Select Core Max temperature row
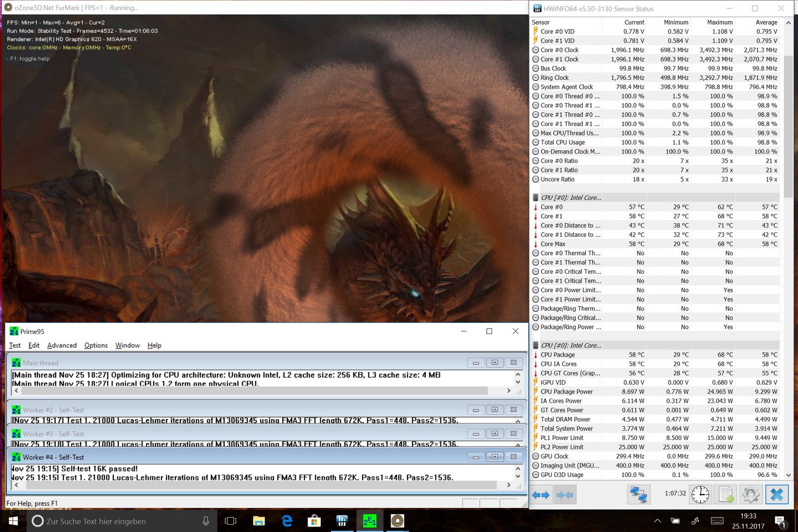The width and height of the screenshot is (798, 532). click(655, 244)
